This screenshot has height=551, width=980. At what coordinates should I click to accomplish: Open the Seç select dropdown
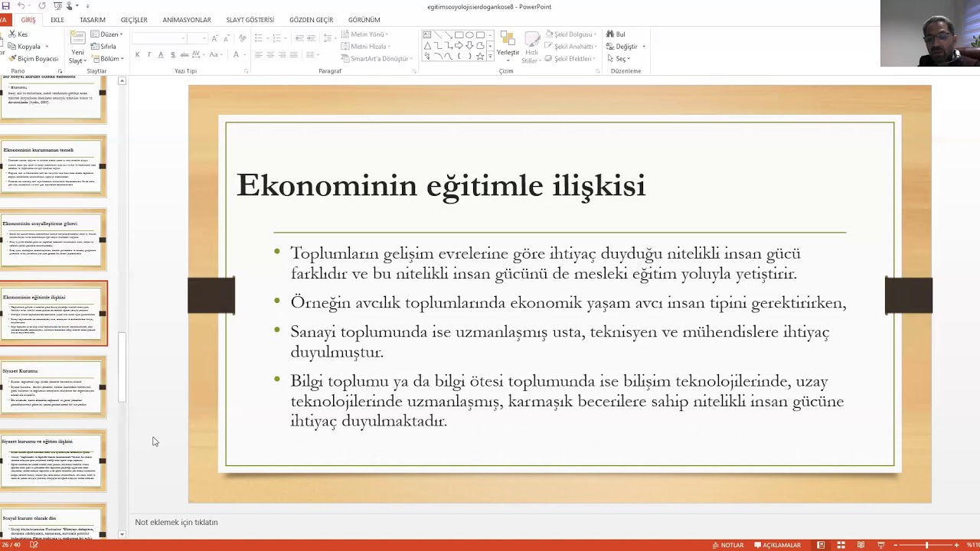click(x=619, y=59)
